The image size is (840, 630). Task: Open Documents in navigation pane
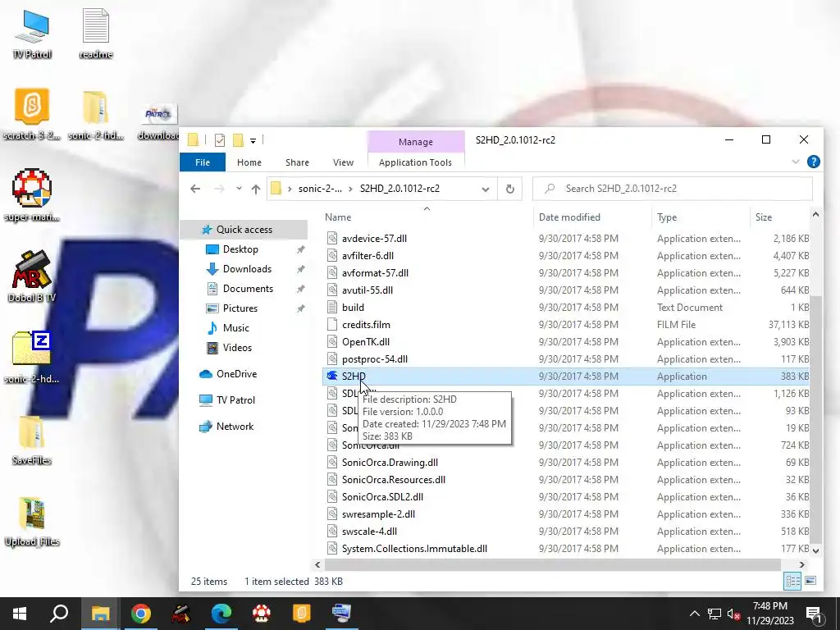click(x=248, y=289)
